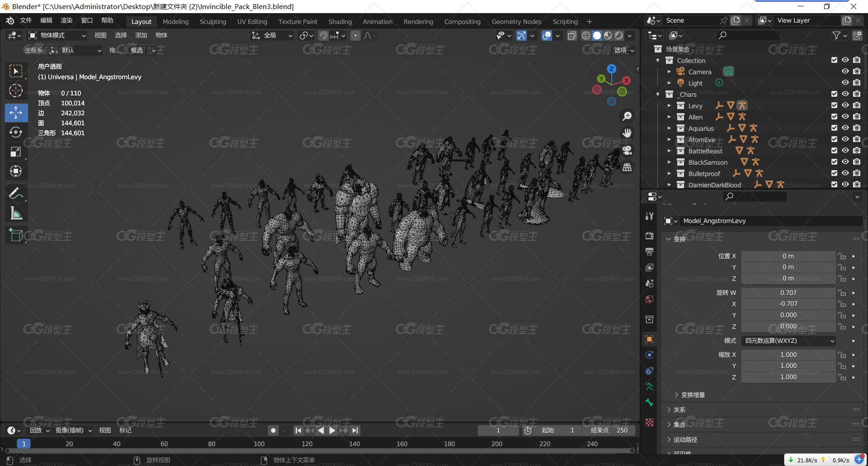Toggle viewport overlays button
The height and width of the screenshot is (466, 868).
tap(547, 35)
